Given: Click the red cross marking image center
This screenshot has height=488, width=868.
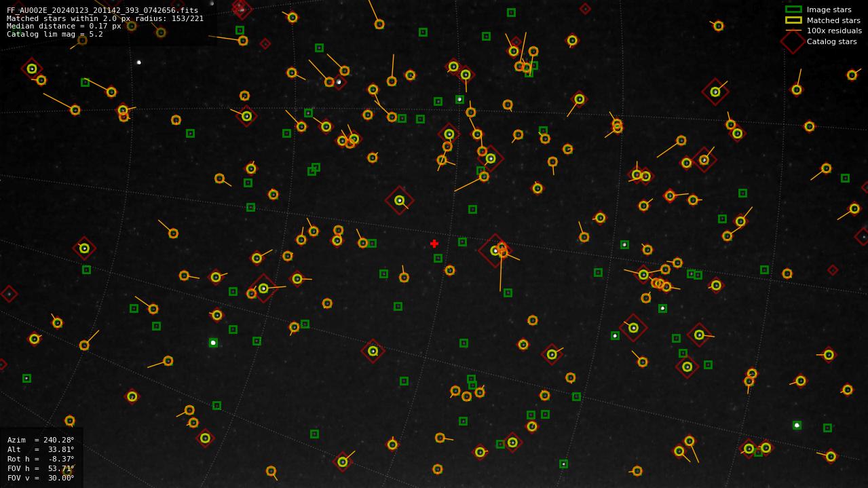Looking at the screenshot, I should 434,244.
